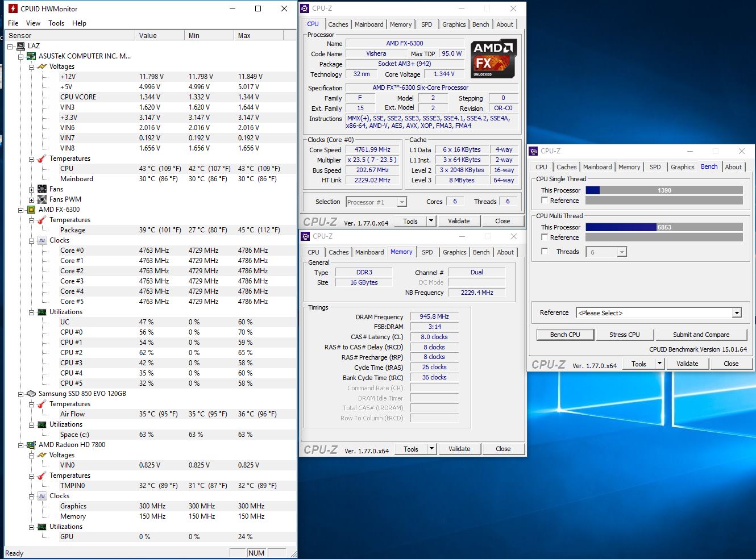Click the AMD FX-6300 processor chip icon
756x559 pixels.
point(32,210)
